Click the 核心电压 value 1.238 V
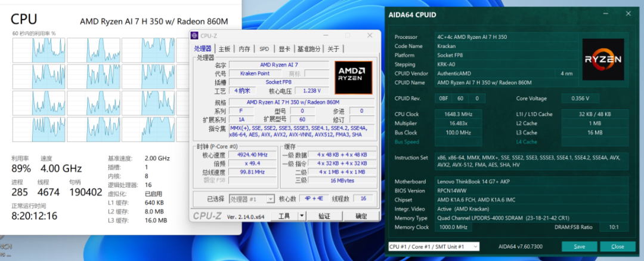 coord(311,91)
